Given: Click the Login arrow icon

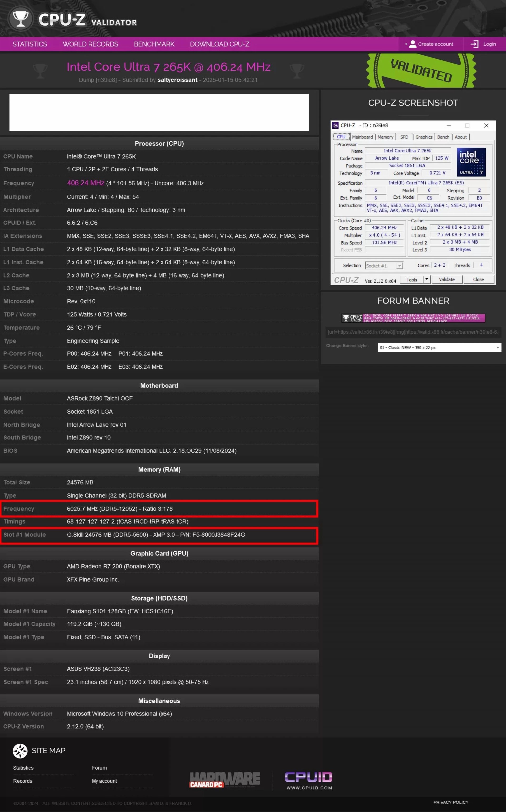Looking at the screenshot, I should click(474, 44).
